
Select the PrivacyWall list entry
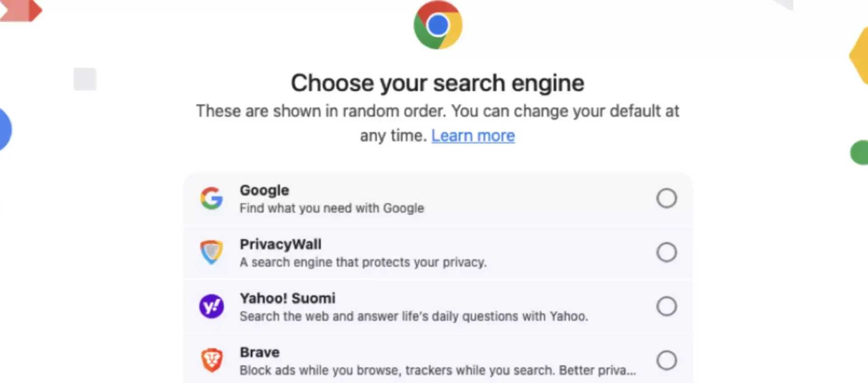(437, 252)
